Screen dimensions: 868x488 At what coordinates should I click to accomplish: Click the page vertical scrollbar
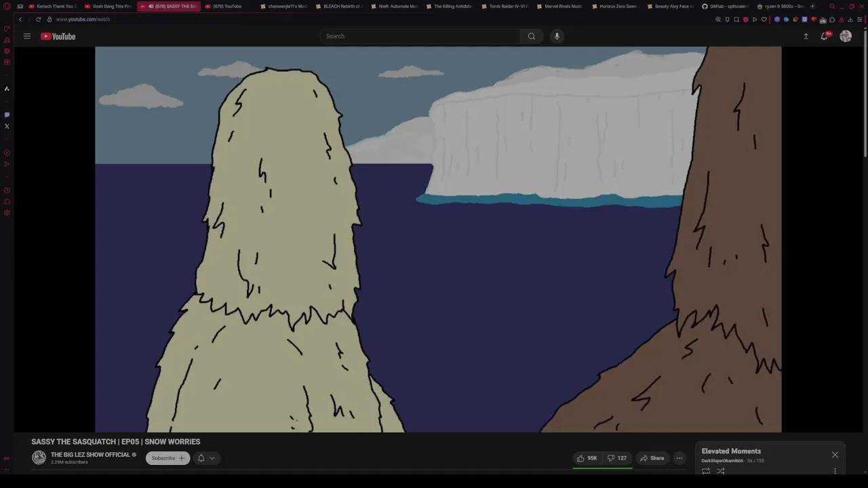tap(865, 95)
